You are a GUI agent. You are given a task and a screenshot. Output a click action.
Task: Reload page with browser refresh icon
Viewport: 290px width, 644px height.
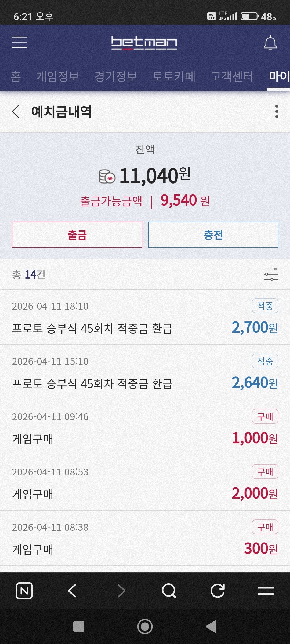(218, 591)
